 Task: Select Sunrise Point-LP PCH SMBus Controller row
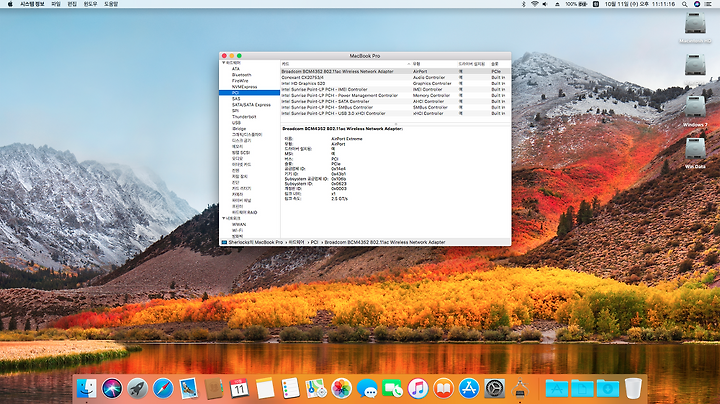(x=395, y=107)
